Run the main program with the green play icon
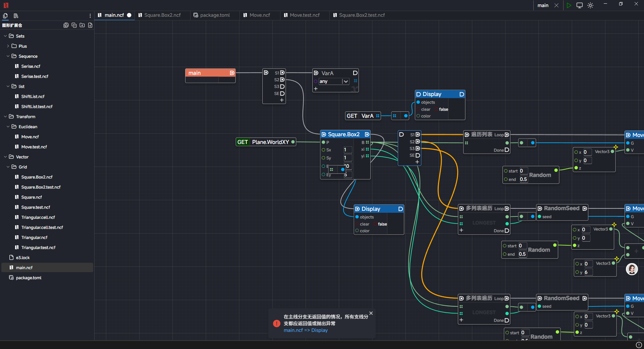 (569, 5)
